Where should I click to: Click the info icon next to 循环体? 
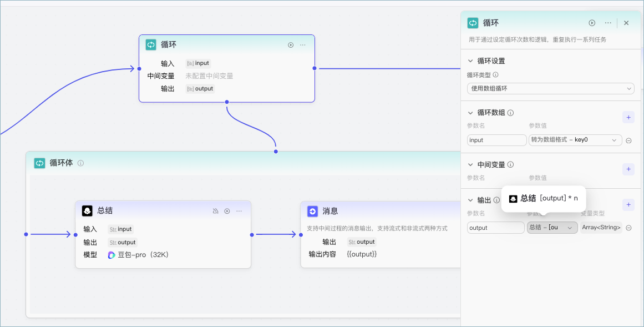80,163
